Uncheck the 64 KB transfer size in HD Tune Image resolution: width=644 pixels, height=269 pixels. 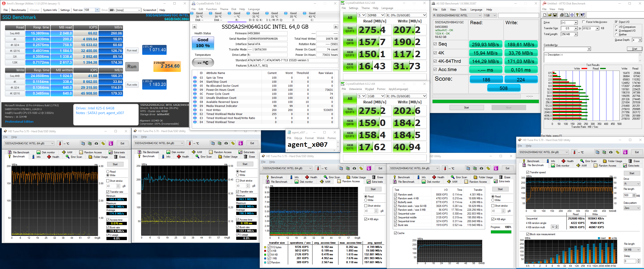[269, 254]
